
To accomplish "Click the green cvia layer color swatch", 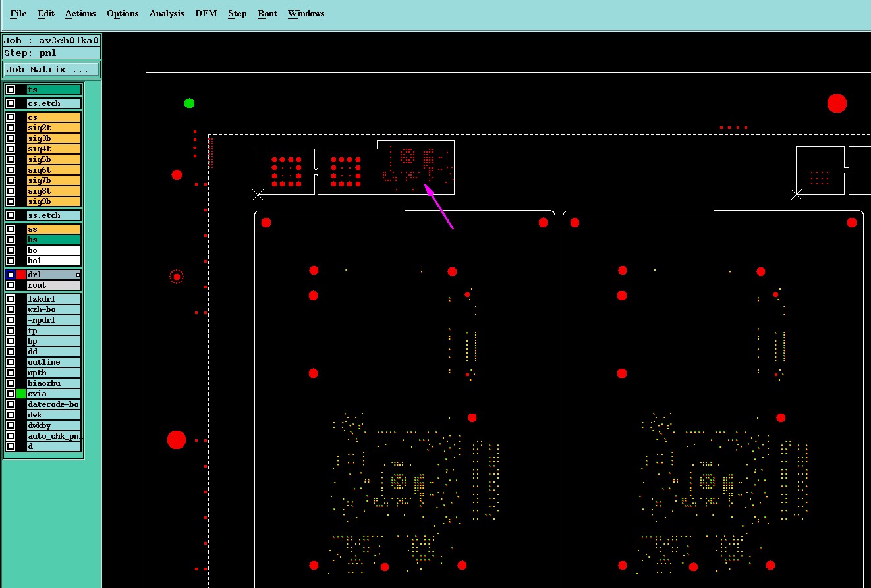I will [x=21, y=394].
